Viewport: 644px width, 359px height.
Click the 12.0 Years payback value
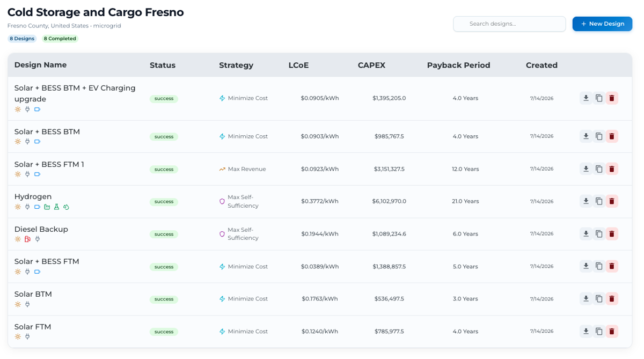point(465,169)
